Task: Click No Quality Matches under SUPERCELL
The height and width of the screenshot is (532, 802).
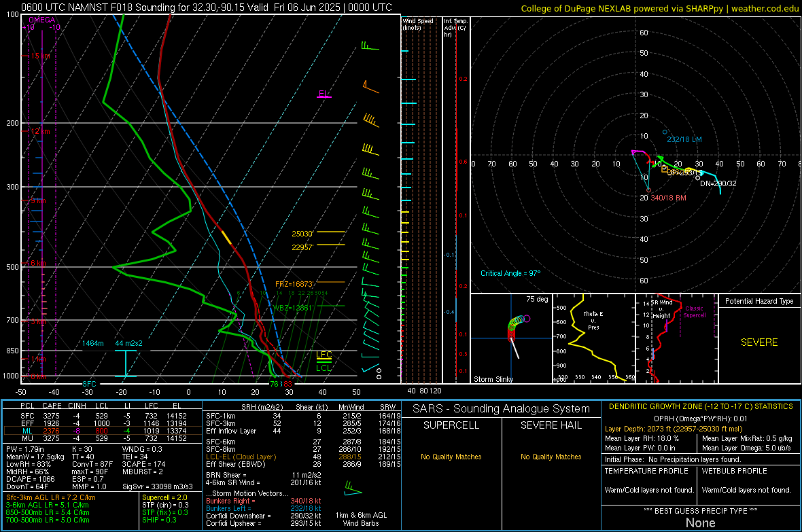Action: pos(451,457)
